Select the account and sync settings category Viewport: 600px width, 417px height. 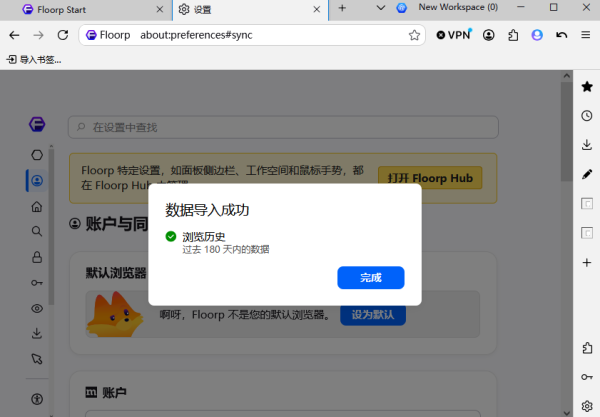37,181
